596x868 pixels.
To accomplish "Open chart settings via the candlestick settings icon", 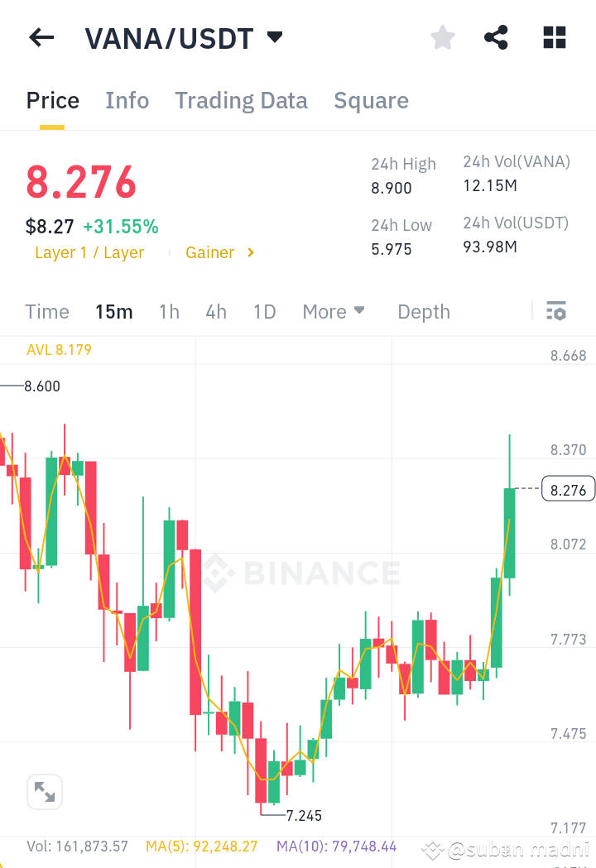I will point(557,311).
